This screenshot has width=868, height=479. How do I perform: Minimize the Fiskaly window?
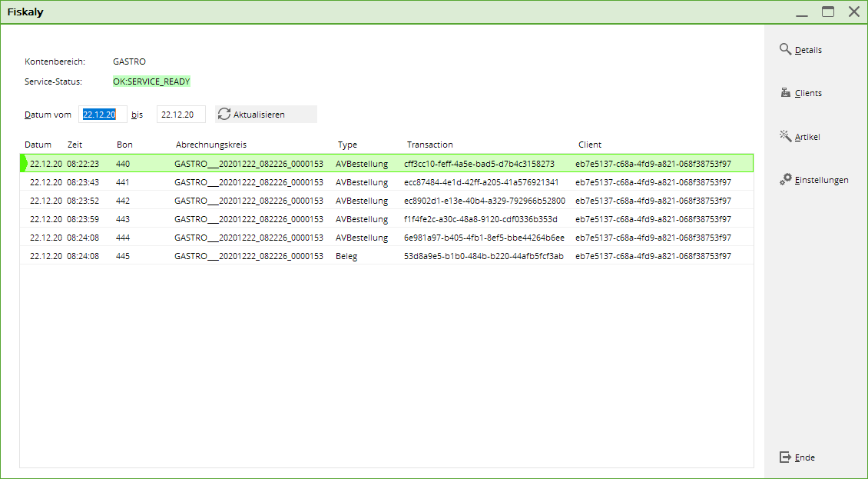[x=802, y=12]
